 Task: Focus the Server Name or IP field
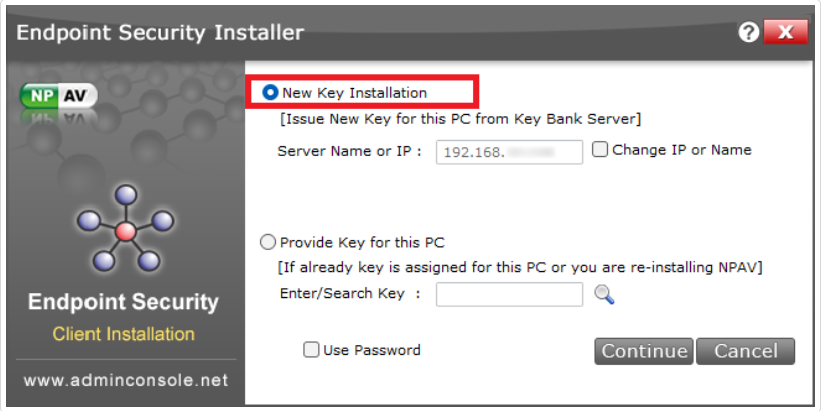point(509,152)
